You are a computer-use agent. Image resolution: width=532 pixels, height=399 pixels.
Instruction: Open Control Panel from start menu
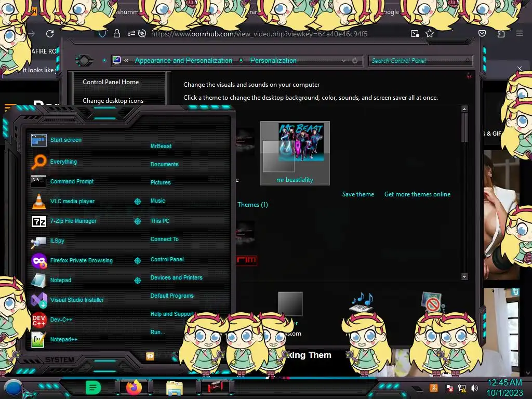(x=167, y=259)
